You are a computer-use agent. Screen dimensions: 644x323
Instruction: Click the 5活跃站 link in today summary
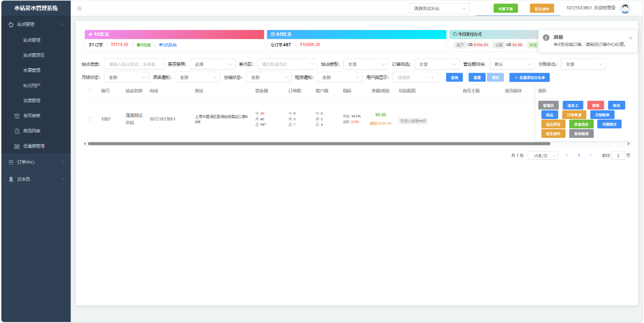[168, 45]
